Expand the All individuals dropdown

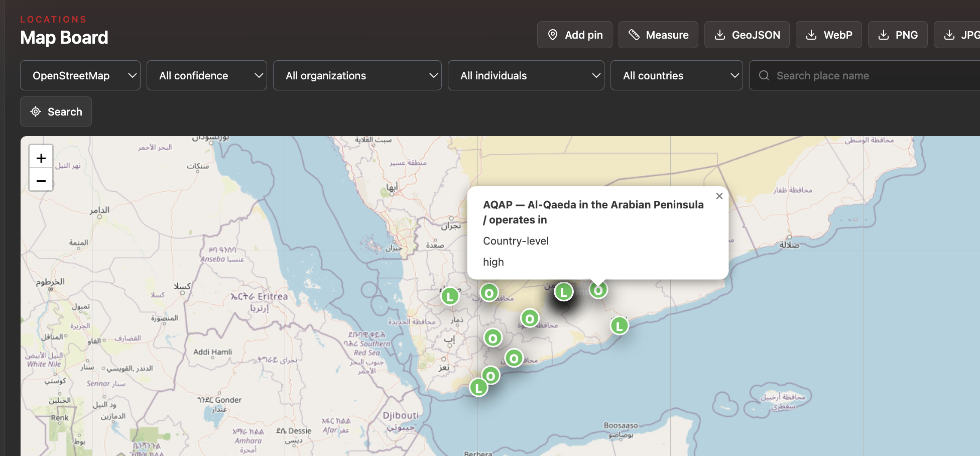[x=526, y=75]
